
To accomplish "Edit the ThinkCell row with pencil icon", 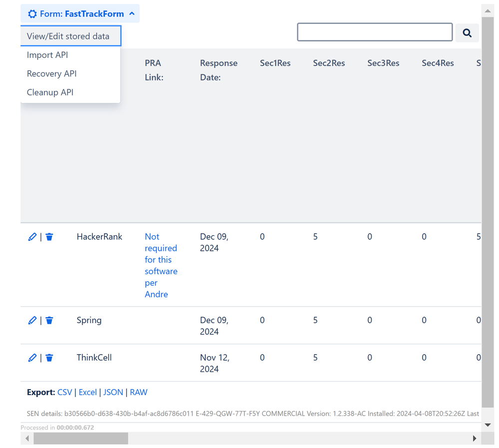I will click(32, 358).
